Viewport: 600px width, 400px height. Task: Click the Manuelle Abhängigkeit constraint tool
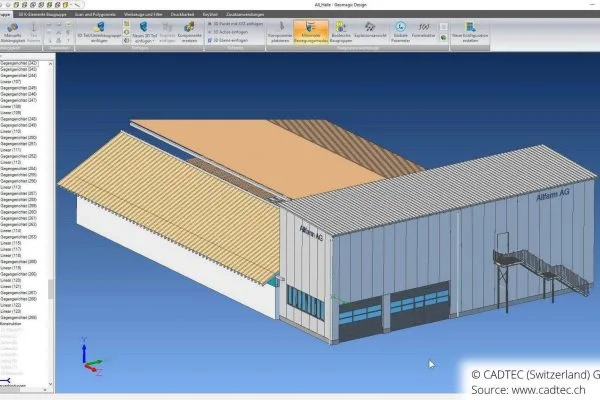click(x=12, y=32)
